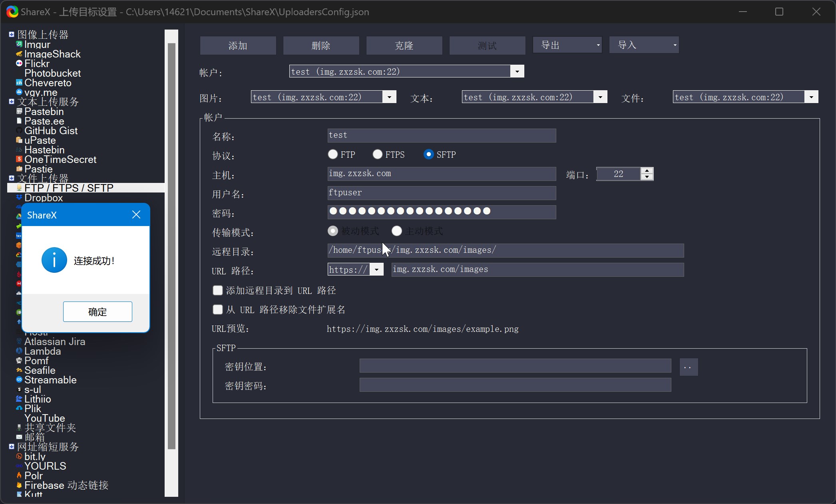The height and width of the screenshot is (504, 836).
Task: Click the blue info icon in the dialog
Action: (x=54, y=260)
